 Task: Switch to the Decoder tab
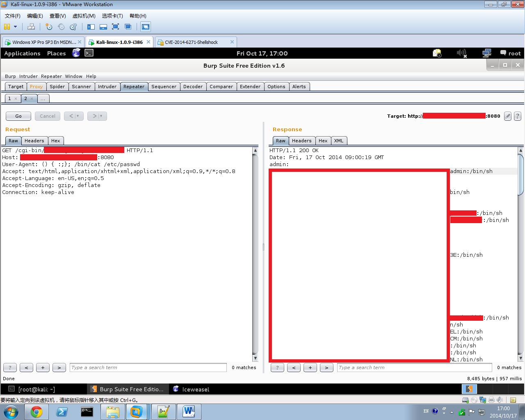click(193, 87)
